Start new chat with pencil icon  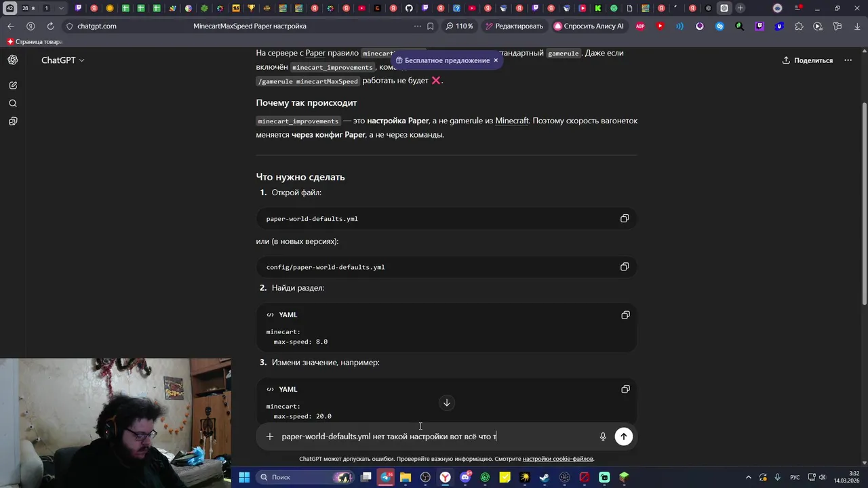point(13,85)
